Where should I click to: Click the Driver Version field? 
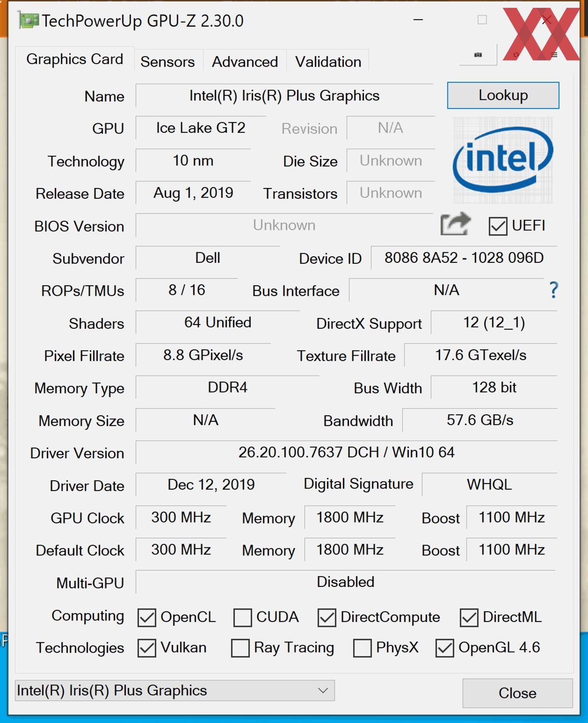pos(346,452)
